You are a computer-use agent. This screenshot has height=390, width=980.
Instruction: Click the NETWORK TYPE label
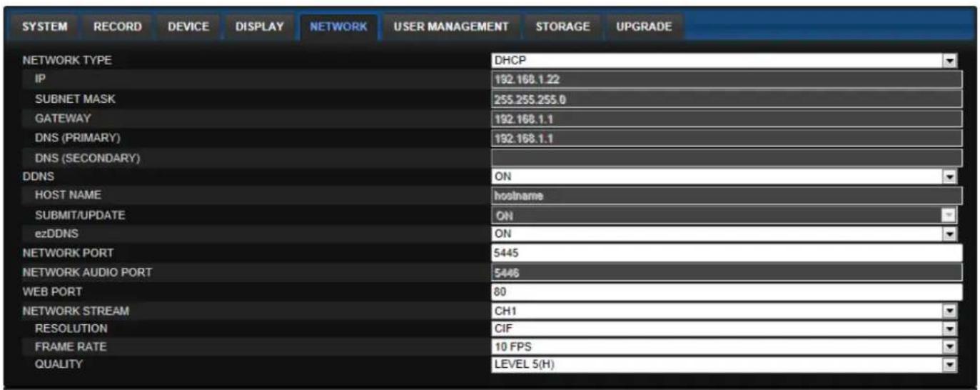(x=66, y=61)
